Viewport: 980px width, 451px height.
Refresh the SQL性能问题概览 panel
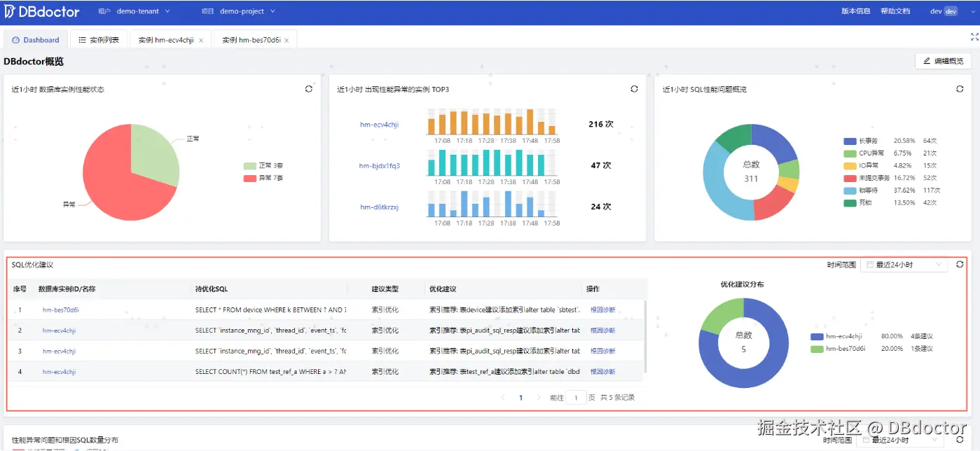tap(960, 89)
